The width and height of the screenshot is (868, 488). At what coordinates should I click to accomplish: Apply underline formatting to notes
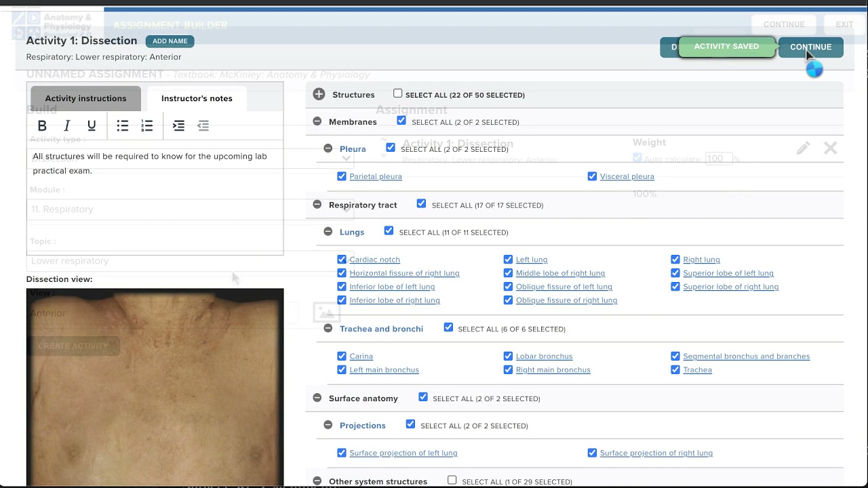(x=92, y=125)
